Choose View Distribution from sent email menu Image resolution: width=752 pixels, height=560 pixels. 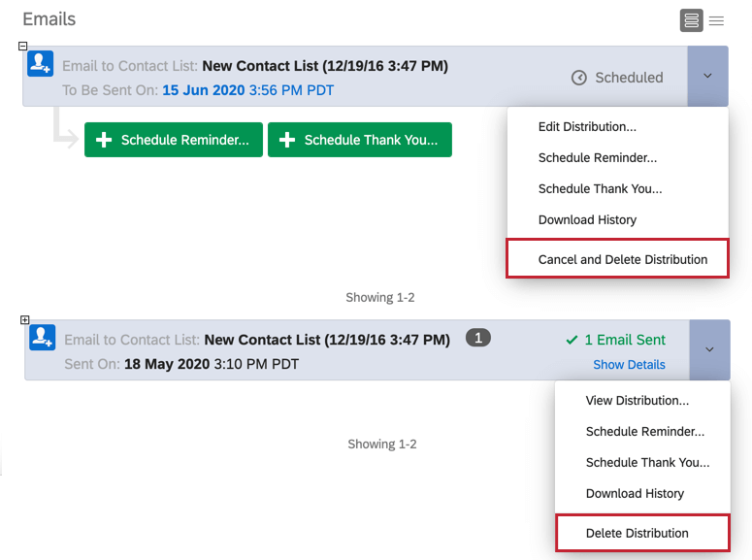pos(637,401)
